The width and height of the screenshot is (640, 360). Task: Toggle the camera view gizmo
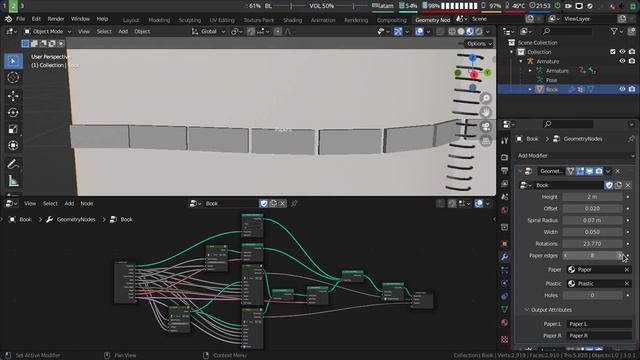486,127
